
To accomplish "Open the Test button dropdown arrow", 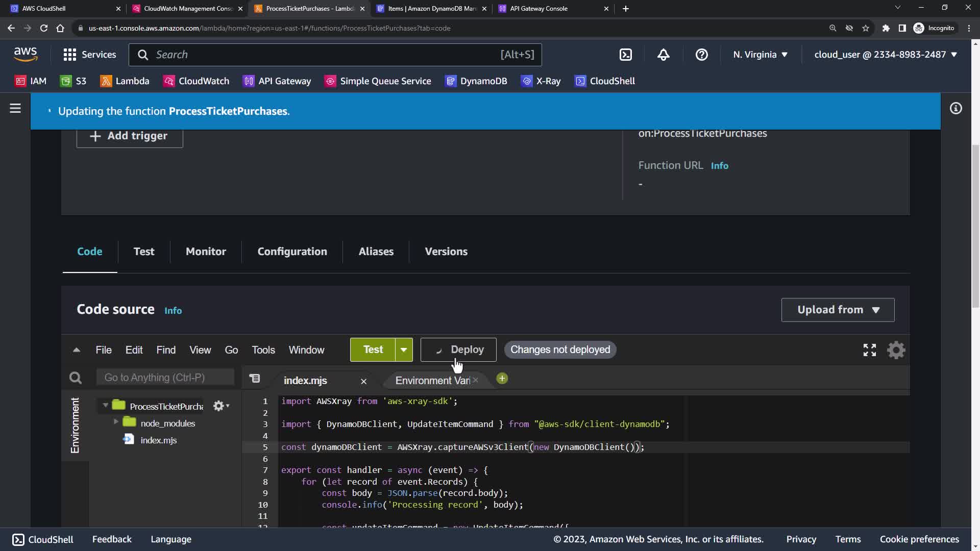I will pos(404,350).
